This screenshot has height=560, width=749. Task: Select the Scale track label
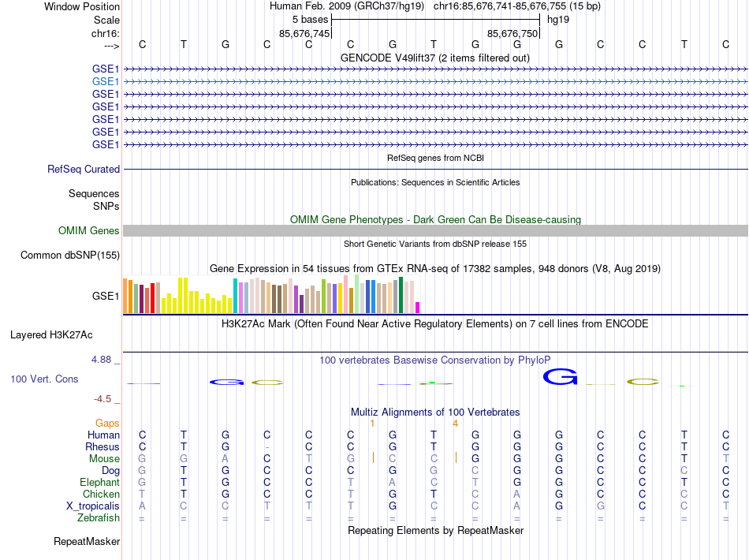pyautogui.click(x=106, y=20)
